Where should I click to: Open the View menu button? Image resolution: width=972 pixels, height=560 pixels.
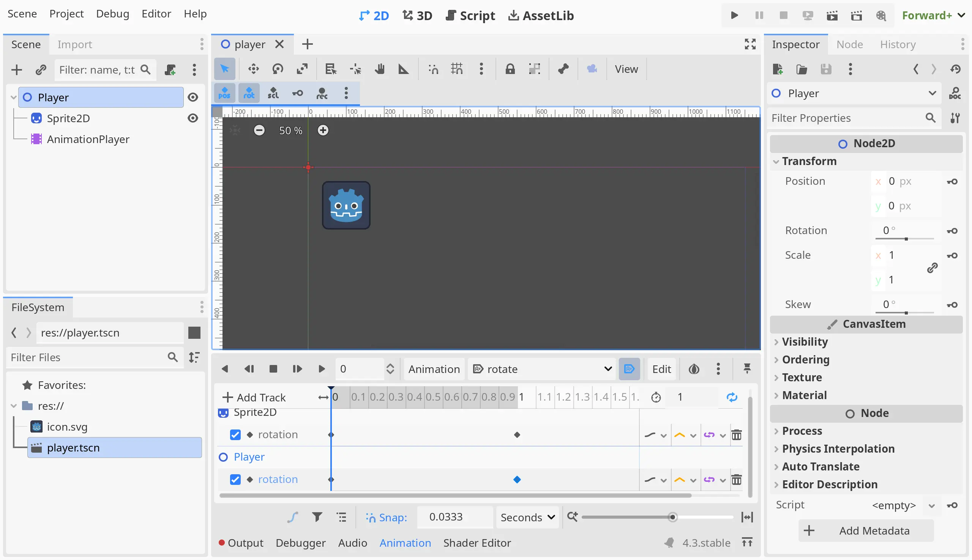pos(626,69)
